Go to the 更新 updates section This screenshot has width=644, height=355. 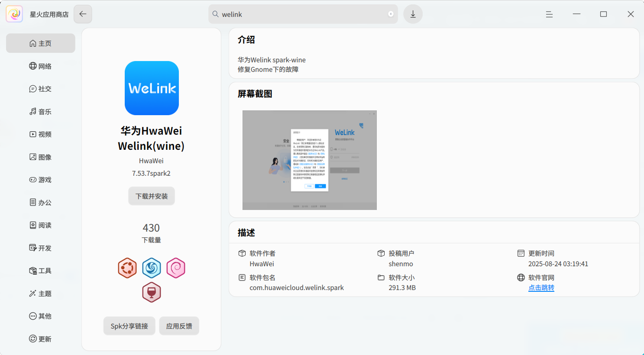41,339
